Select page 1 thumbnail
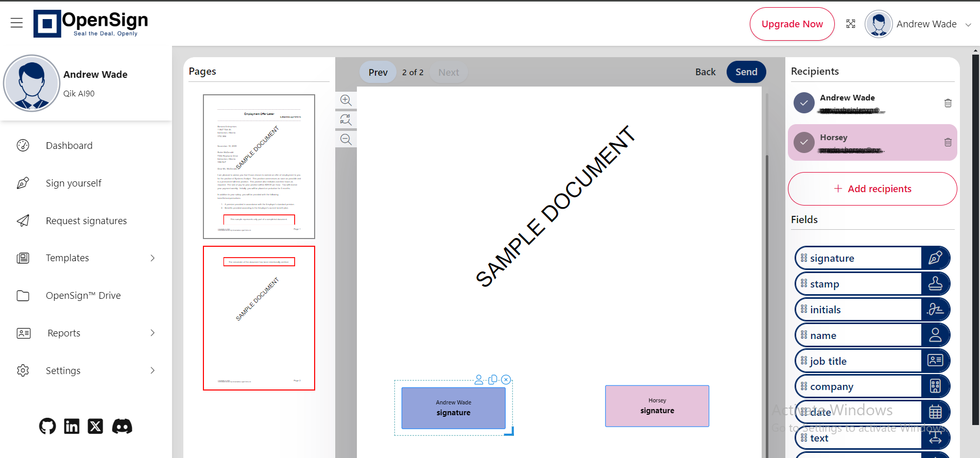 pos(259,166)
